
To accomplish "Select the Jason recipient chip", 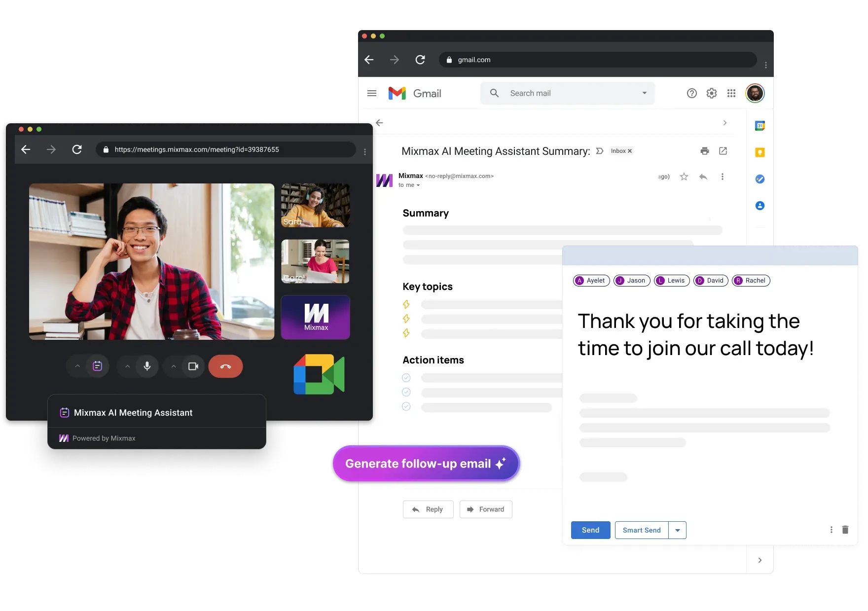I will point(632,281).
